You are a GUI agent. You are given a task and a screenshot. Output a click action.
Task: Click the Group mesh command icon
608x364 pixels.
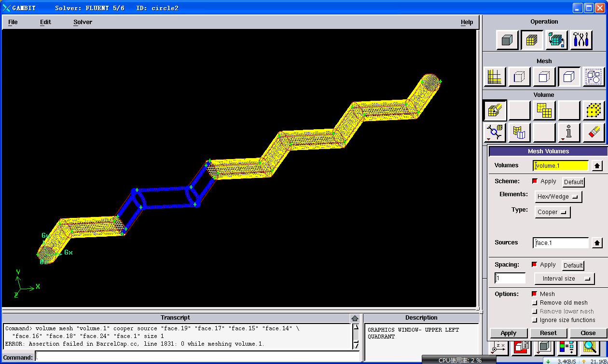[x=594, y=77]
